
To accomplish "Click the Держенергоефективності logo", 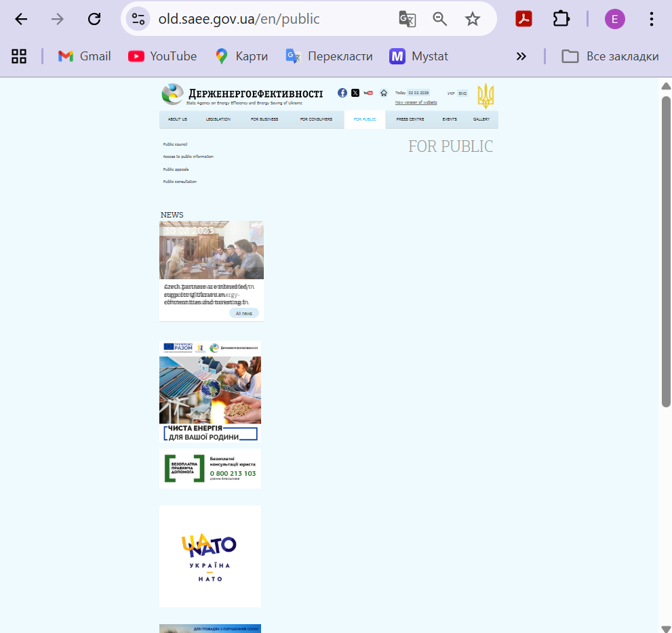I will coord(242,94).
